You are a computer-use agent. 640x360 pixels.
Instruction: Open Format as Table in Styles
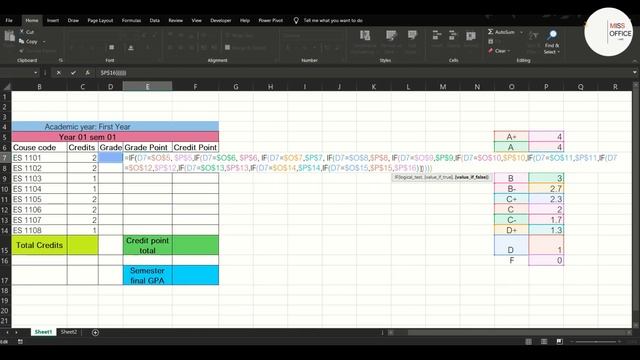coord(391,36)
